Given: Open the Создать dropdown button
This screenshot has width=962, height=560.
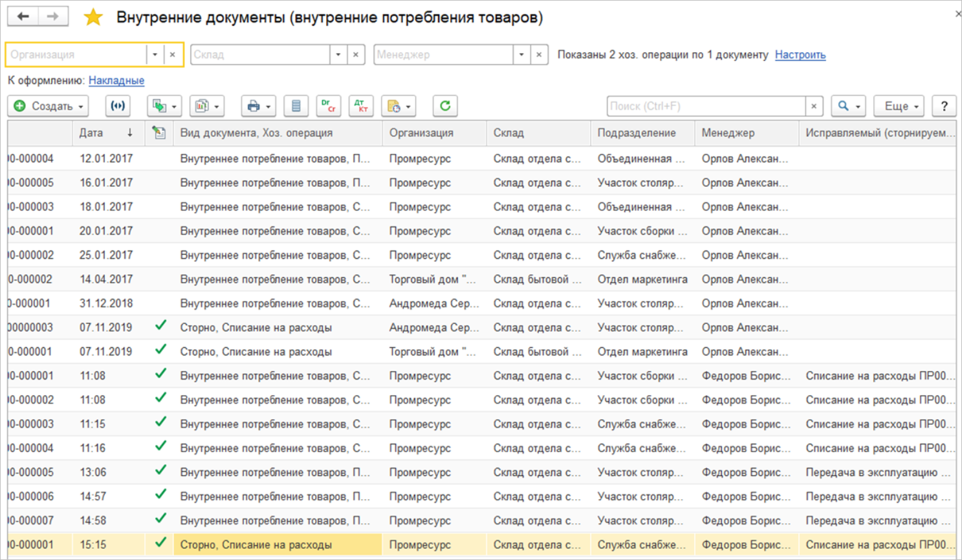Looking at the screenshot, I should (x=49, y=106).
